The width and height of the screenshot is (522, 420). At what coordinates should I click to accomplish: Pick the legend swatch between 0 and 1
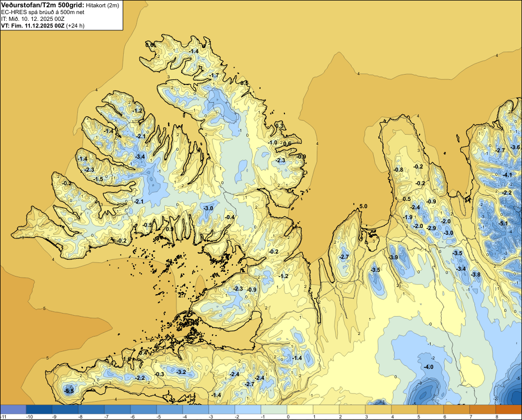(300, 410)
